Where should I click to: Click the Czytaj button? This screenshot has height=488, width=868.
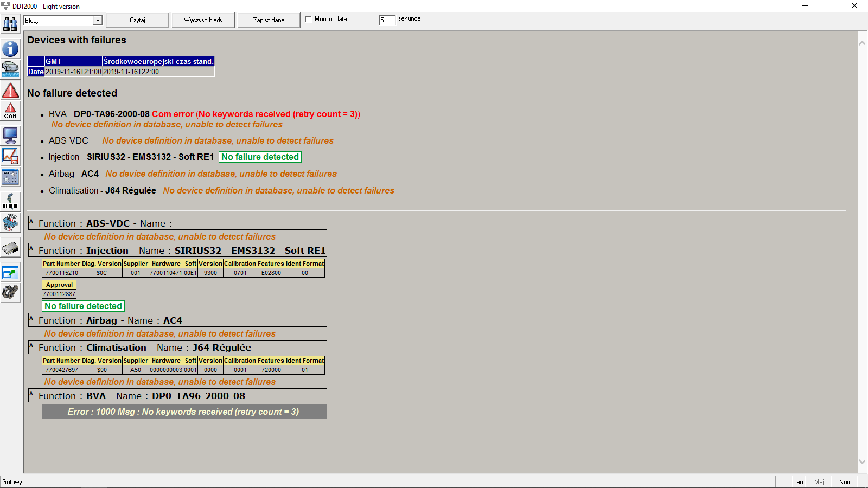pyautogui.click(x=137, y=20)
